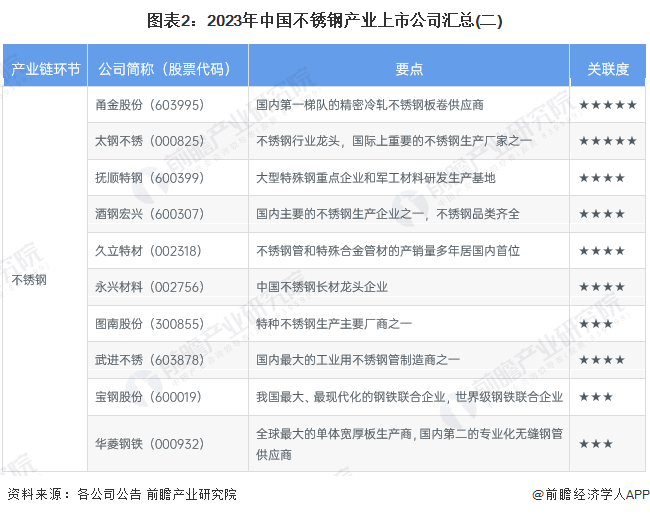Select description starting 我国最大、最现代化的钢铁联合企业
The height and width of the screenshot is (515, 650).
[x=409, y=397]
